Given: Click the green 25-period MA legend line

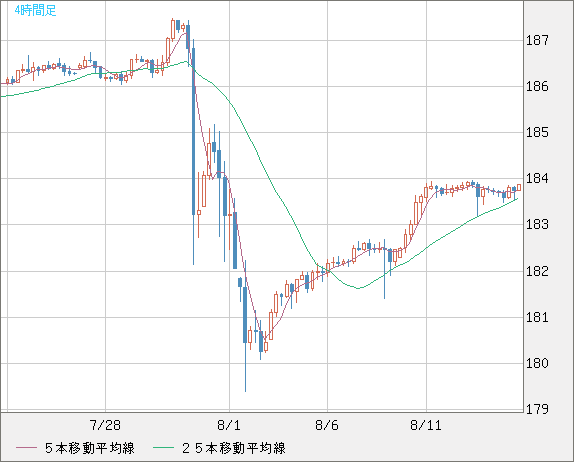Looking at the screenshot, I should tap(163, 448).
